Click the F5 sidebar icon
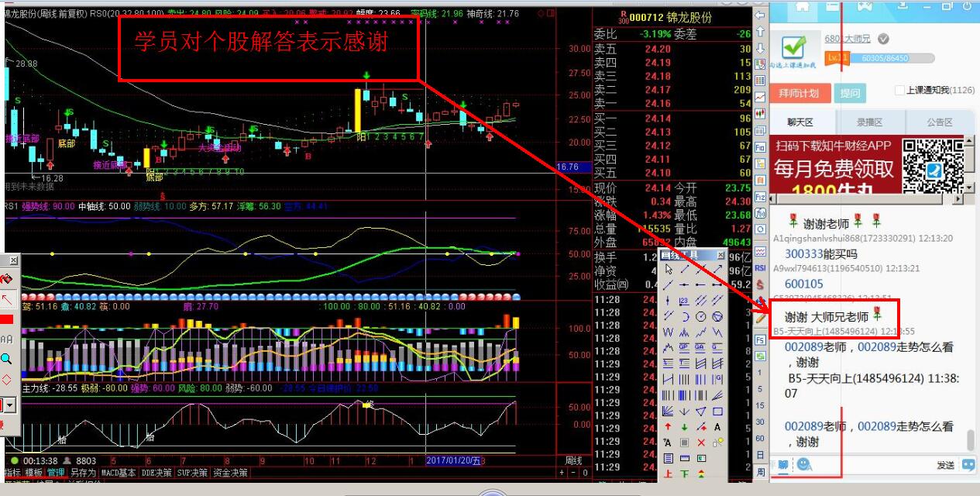Image resolution: width=980 pixels, height=496 pixels. coord(760,340)
